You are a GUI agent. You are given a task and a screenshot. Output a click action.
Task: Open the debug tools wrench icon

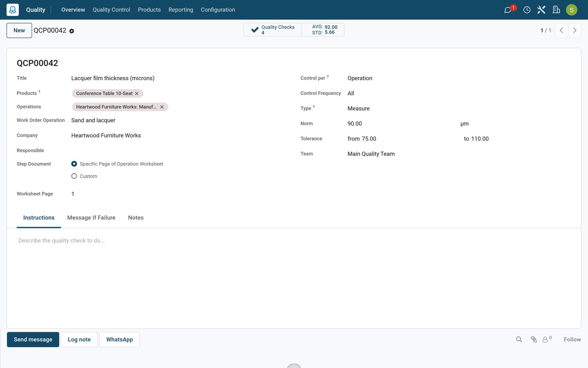(x=541, y=10)
